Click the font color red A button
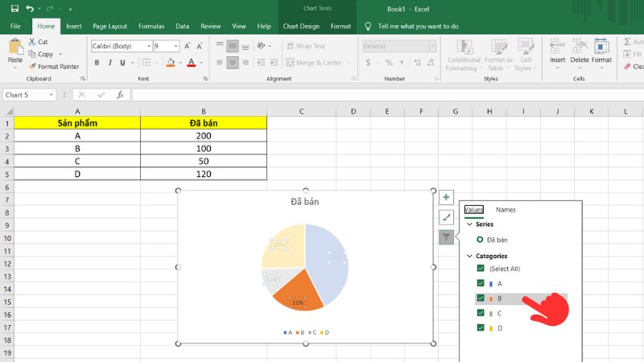The width and height of the screenshot is (644, 362). pos(191,63)
